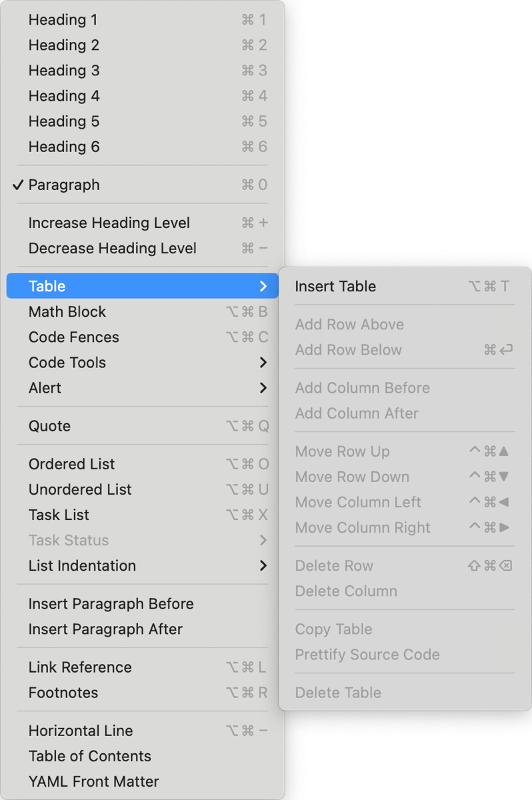
Task: Open the highlighted Table submenu item
Action: coord(47,287)
